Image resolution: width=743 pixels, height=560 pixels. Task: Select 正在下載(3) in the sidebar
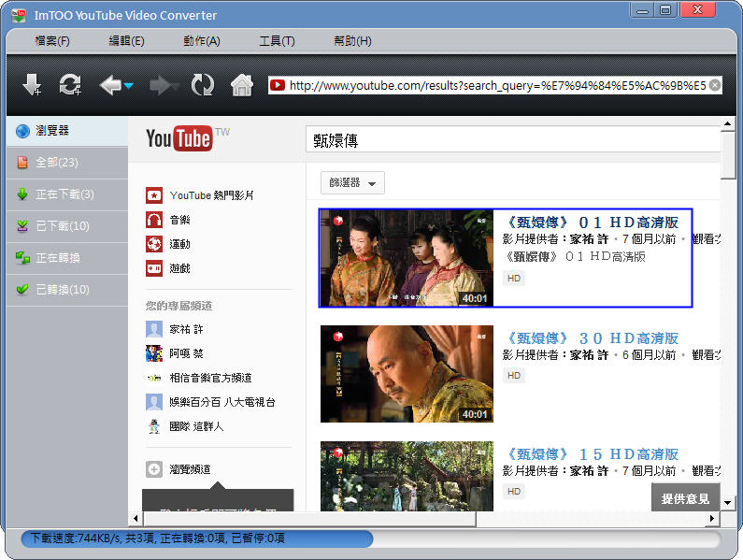64,194
